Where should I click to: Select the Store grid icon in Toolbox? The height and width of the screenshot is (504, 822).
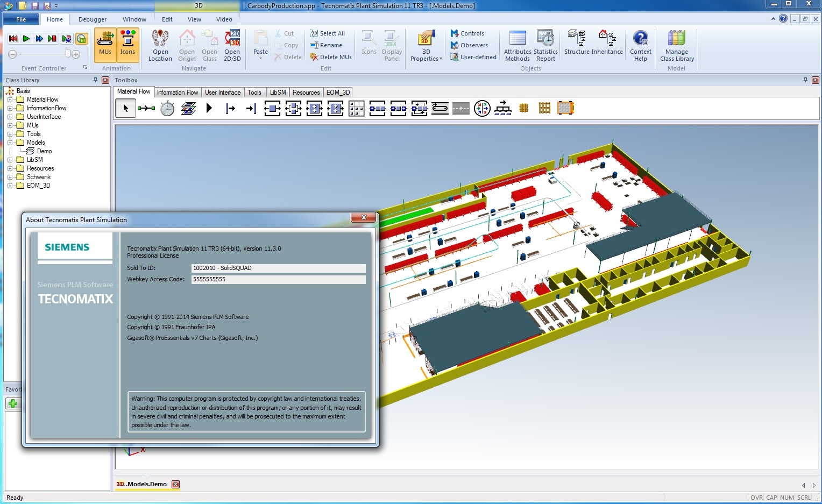coord(356,109)
